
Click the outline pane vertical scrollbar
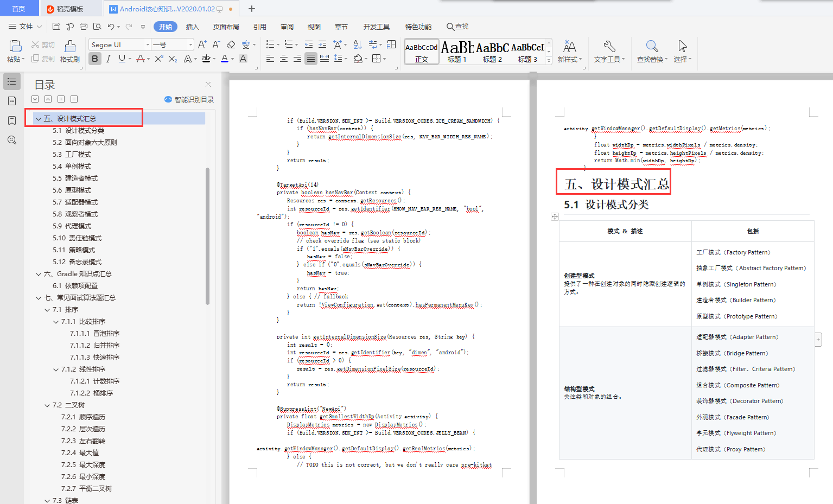(x=207, y=236)
